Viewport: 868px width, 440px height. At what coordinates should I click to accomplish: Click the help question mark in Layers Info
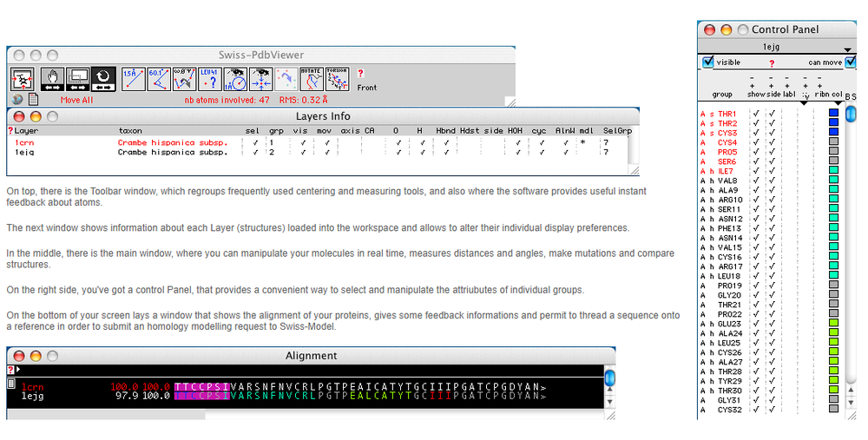pos(10,131)
